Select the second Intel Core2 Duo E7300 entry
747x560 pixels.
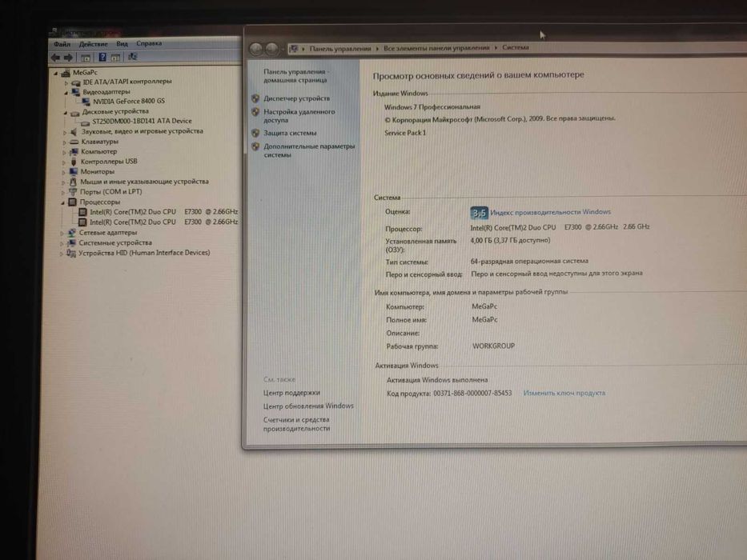click(164, 222)
